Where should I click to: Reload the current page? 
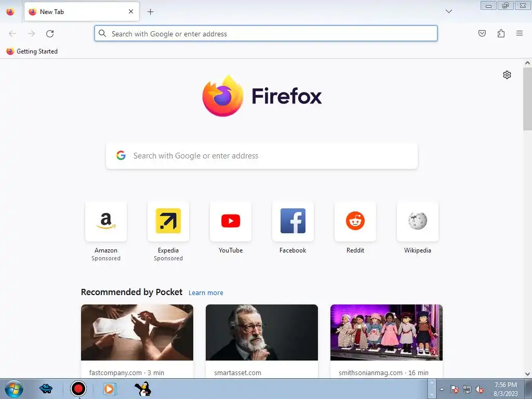pyautogui.click(x=50, y=34)
